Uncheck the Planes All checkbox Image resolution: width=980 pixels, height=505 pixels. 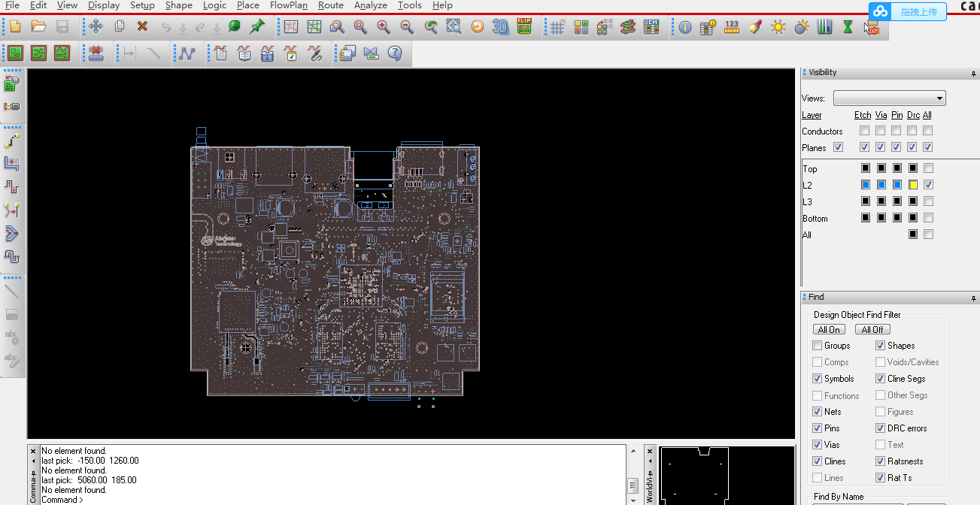(x=928, y=147)
